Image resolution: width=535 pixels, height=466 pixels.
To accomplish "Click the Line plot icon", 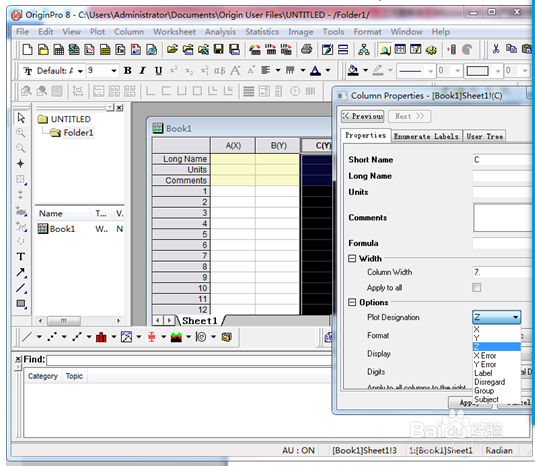I will coord(27,337).
